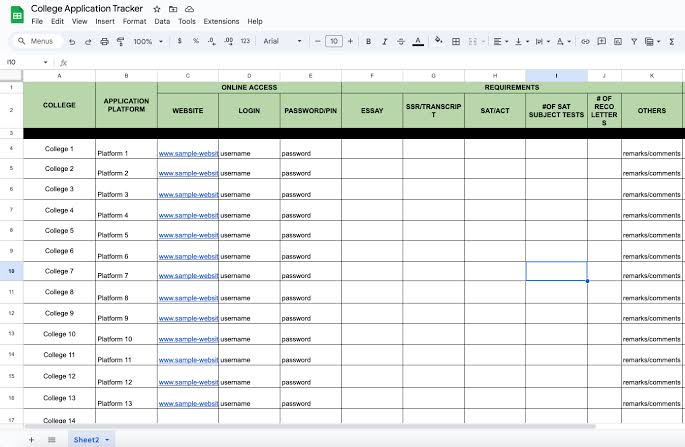The width and height of the screenshot is (685, 447).
Task: Pick a cell fill color
Action: (439, 41)
